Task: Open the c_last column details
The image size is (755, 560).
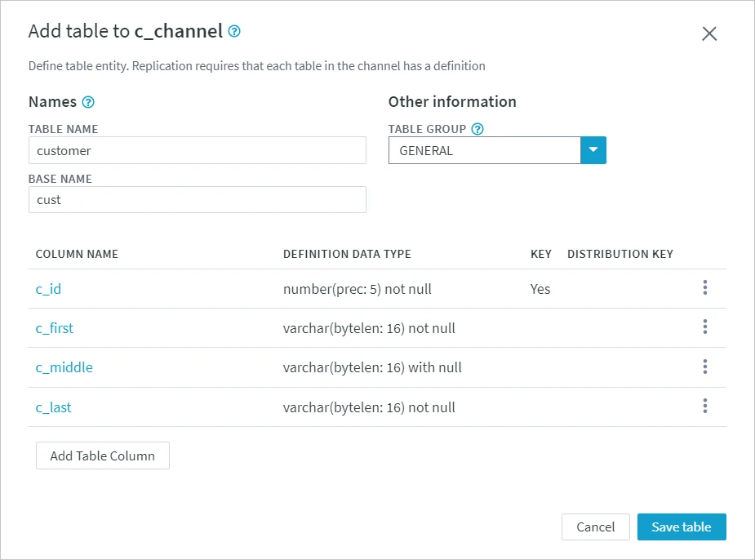Action: (x=53, y=406)
